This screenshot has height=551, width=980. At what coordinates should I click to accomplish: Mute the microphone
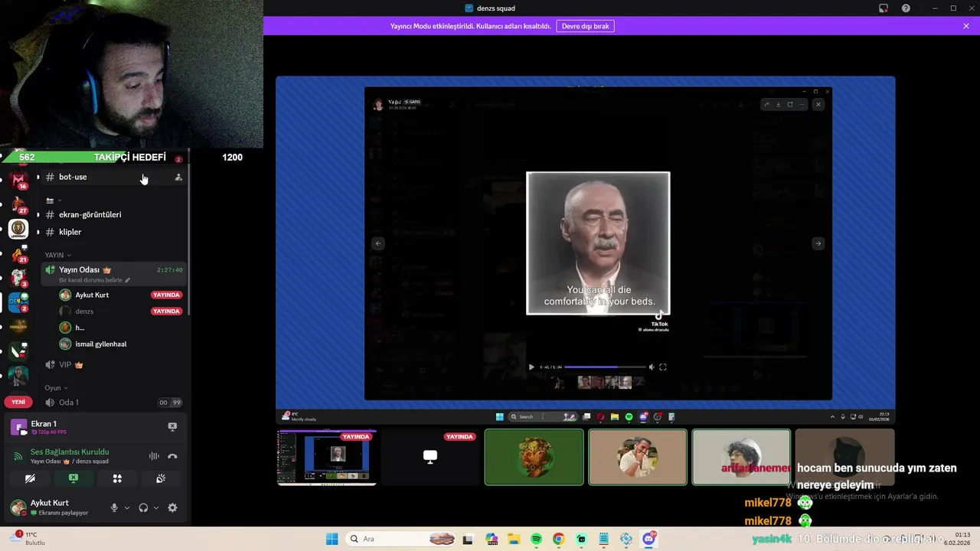114,507
